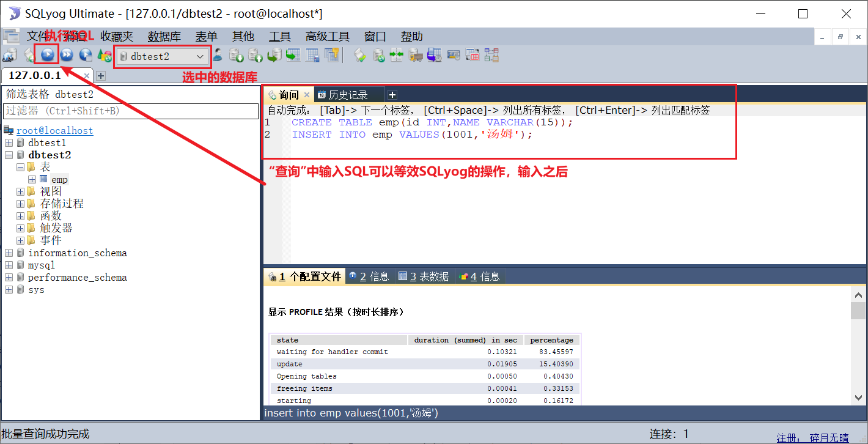Viewport: 868px width, 444px height.
Task: Open the 其他 menu
Action: pyautogui.click(x=243, y=37)
